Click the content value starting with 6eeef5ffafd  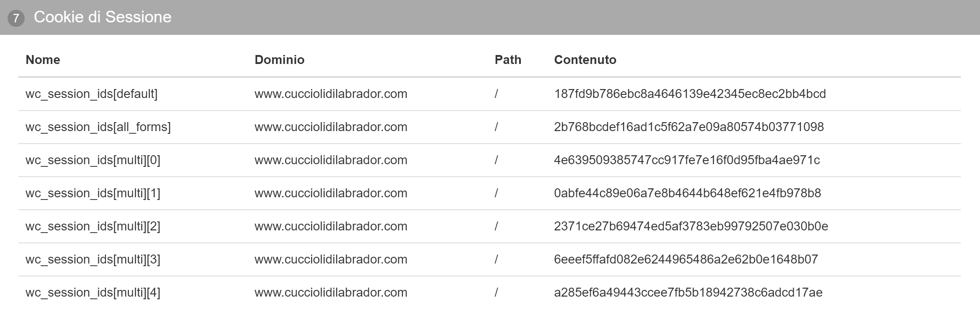click(x=686, y=259)
